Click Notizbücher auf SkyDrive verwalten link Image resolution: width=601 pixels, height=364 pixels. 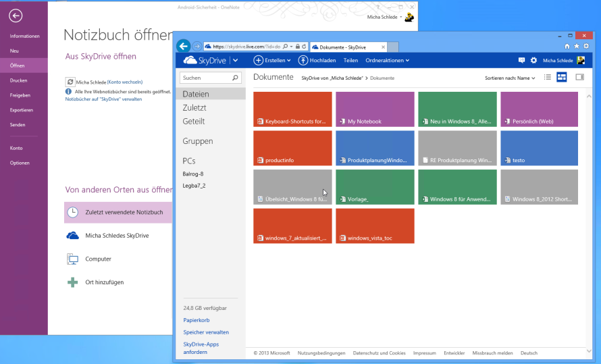tap(103, 99)
